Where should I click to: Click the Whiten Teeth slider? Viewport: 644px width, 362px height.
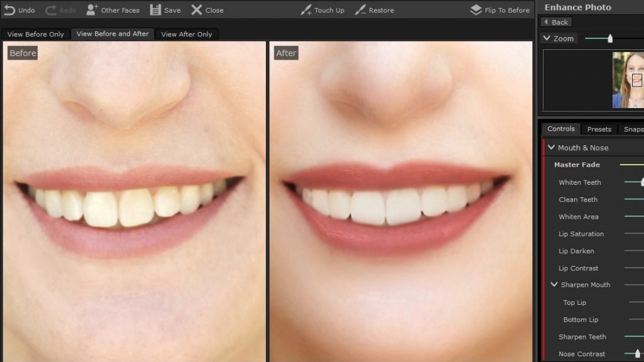634,182
